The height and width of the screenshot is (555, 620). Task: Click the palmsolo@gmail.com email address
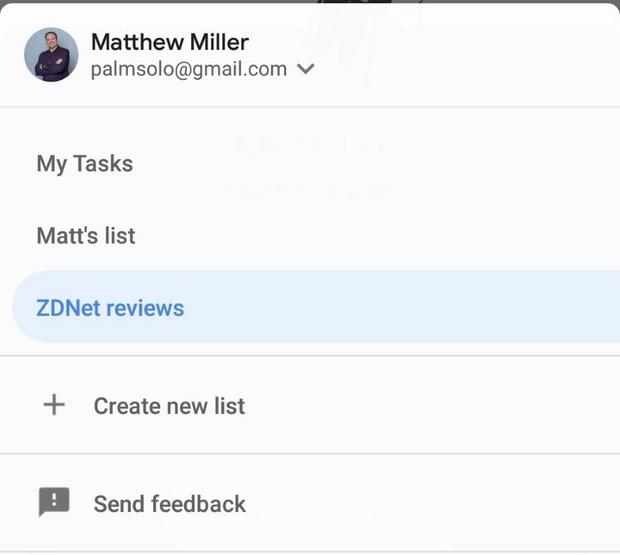(x=188, y=70)
